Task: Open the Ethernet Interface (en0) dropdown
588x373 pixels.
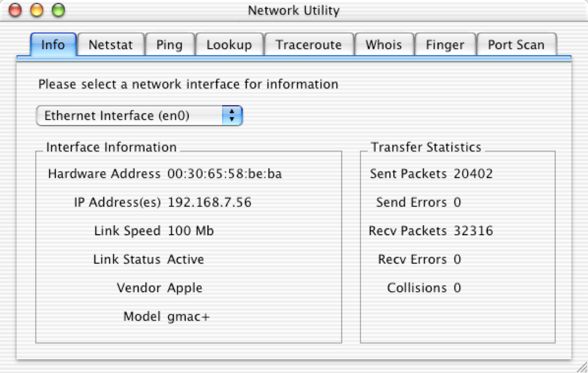Action: point(139,116)
